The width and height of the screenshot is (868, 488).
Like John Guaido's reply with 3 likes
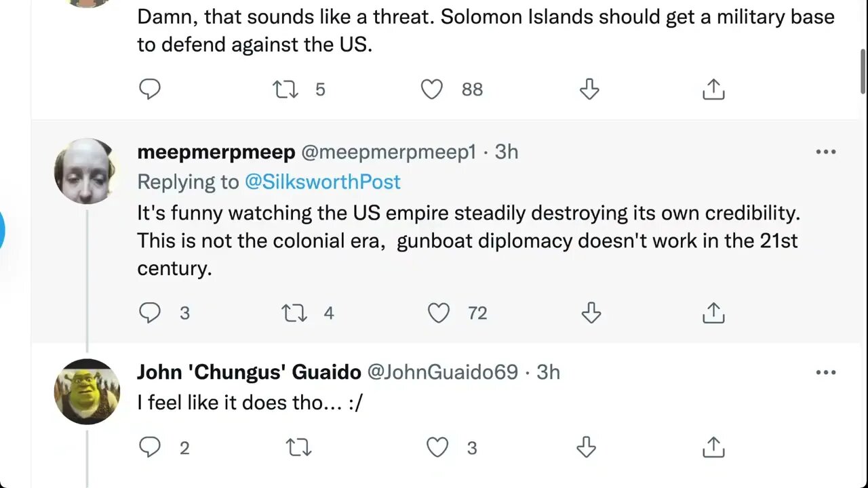click(437, 447)
